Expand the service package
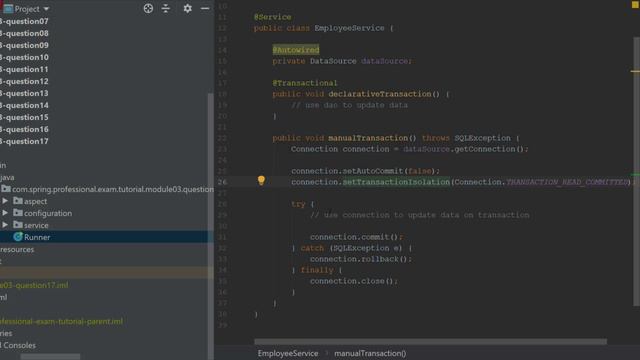This screenshot has height=360, width=640. coord(5,225)
